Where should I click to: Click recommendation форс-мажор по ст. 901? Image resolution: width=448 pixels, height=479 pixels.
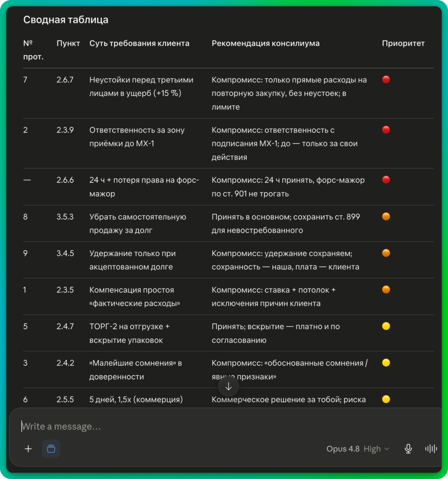click(x=288, y=187)
